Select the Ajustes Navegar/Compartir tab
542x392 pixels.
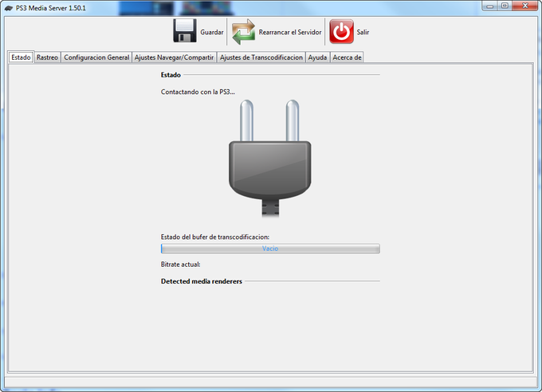click(x=175, y=57)
